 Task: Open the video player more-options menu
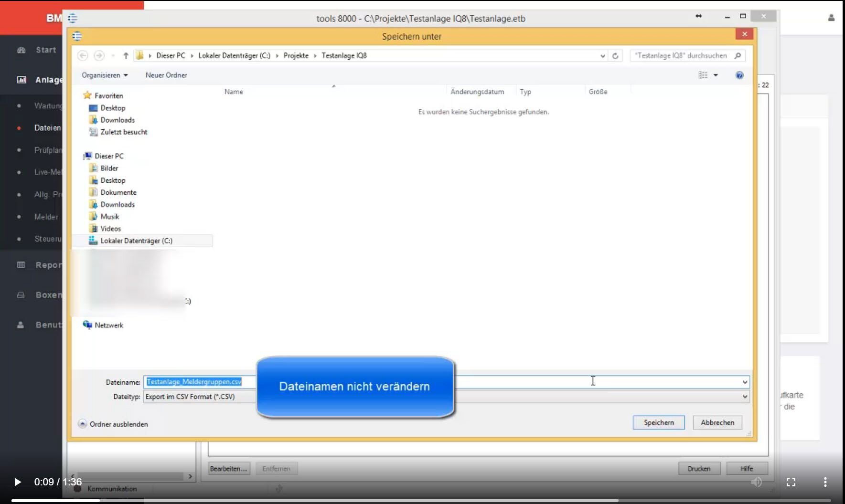pyautogui.click(x=825, y=482)
